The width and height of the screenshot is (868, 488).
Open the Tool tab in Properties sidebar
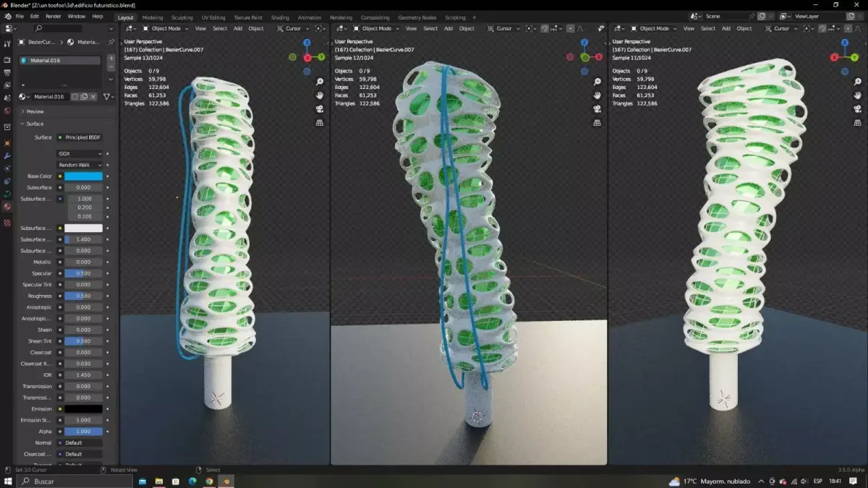[x=7, y=43]
